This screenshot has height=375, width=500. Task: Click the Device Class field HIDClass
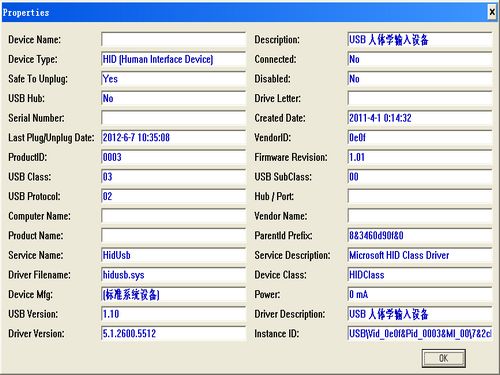click(x=420, y=275)
